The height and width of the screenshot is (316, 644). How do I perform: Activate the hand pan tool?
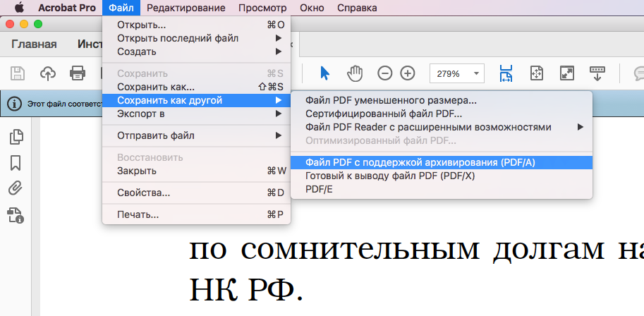pos(355,73)
